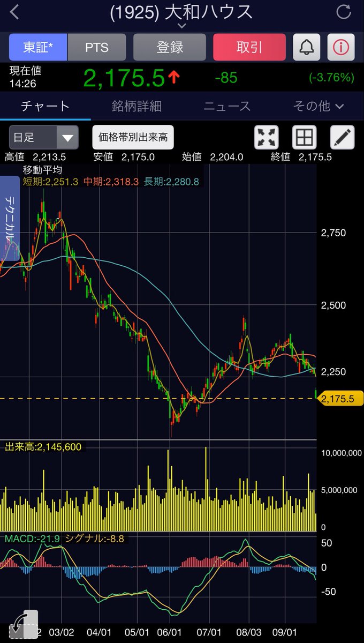Refresh the stock quote
364x643 pixels.
[344, 12]
